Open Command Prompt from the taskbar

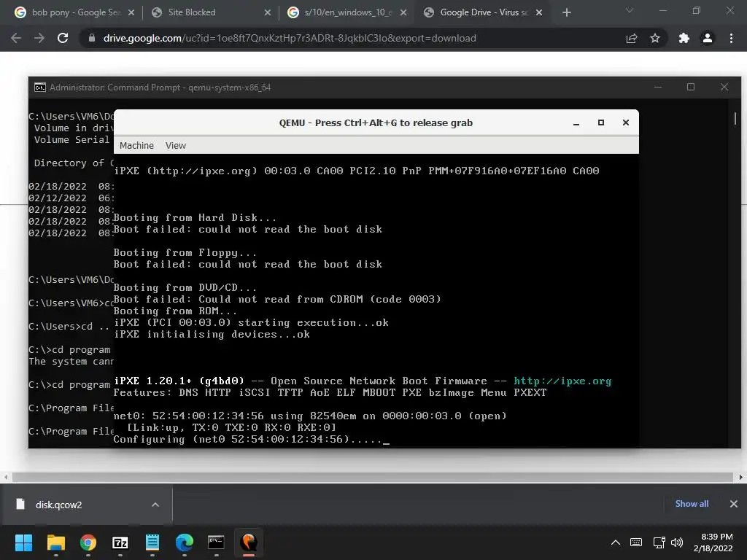pyautogui.click(x=216, y=542)
